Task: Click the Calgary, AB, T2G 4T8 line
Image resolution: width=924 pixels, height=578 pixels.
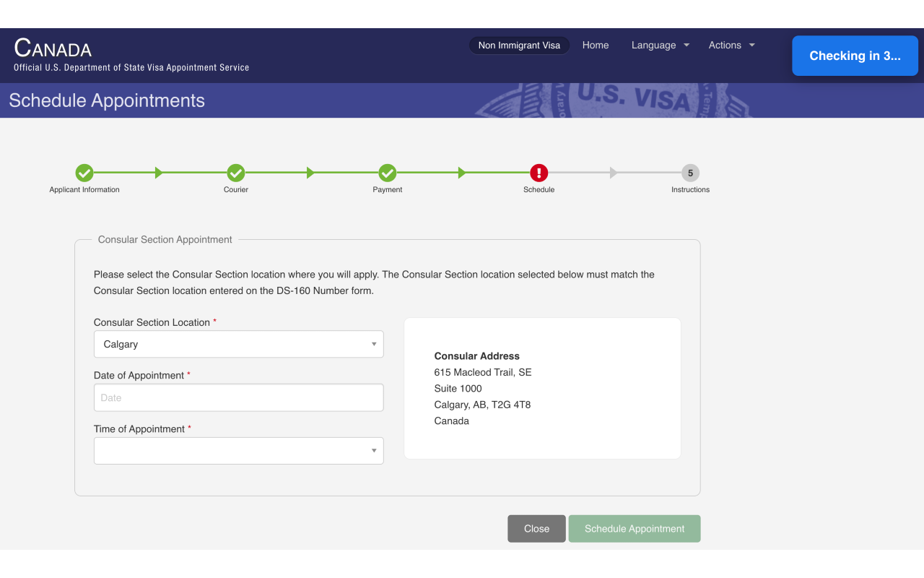Action: (482, 405)
